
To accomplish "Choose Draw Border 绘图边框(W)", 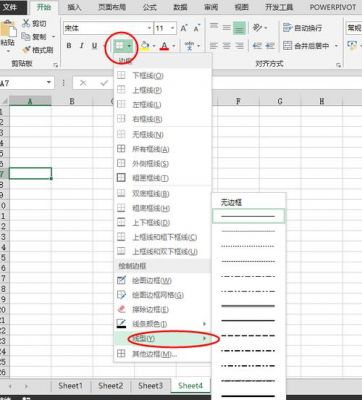I will [x=163, y=281].
